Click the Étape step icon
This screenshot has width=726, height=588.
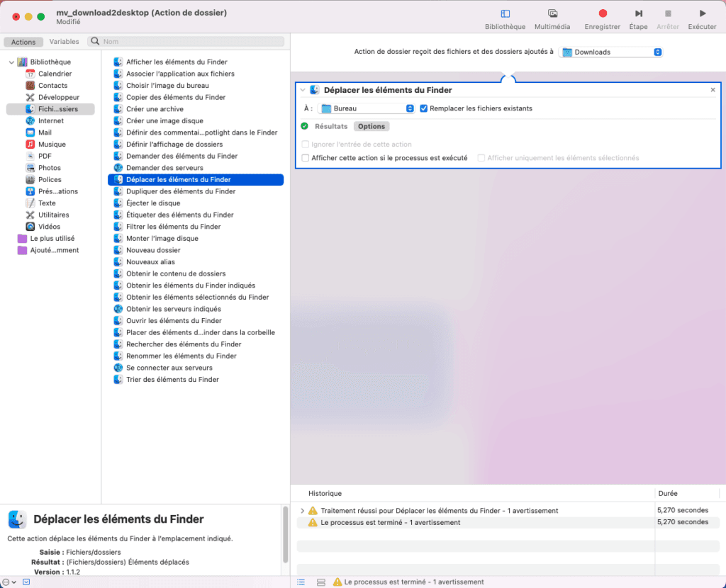[639, 14]
